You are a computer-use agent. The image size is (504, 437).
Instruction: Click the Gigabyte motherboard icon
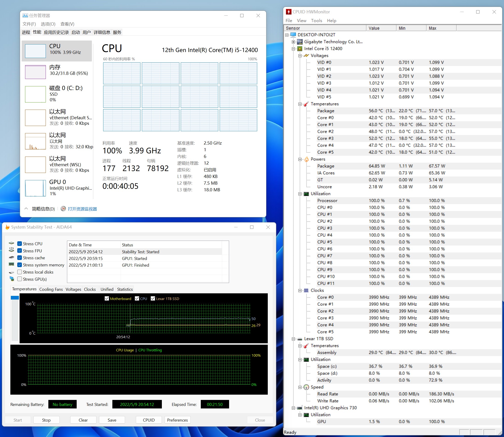[300, 42]
